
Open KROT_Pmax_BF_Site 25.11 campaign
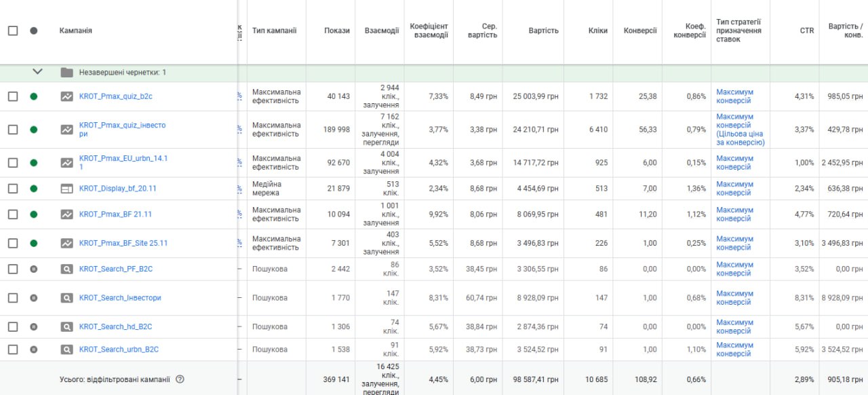(123, 243)
